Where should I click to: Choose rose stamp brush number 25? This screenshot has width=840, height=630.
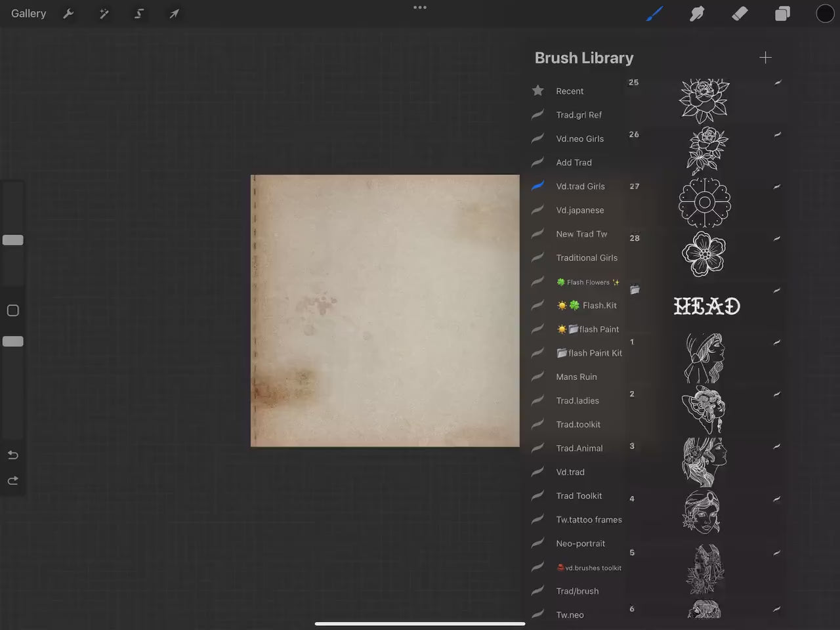[705, 101]
